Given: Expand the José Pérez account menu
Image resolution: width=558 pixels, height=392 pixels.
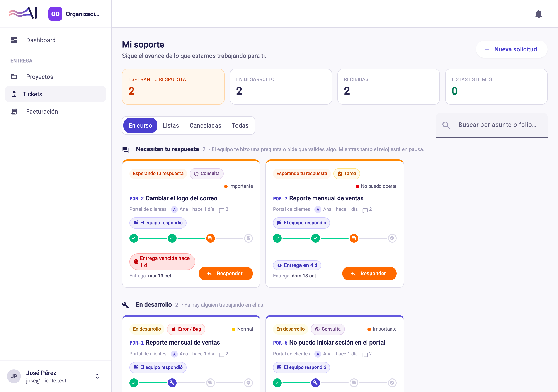Looking at the screenshot, I should coord(97,376).
